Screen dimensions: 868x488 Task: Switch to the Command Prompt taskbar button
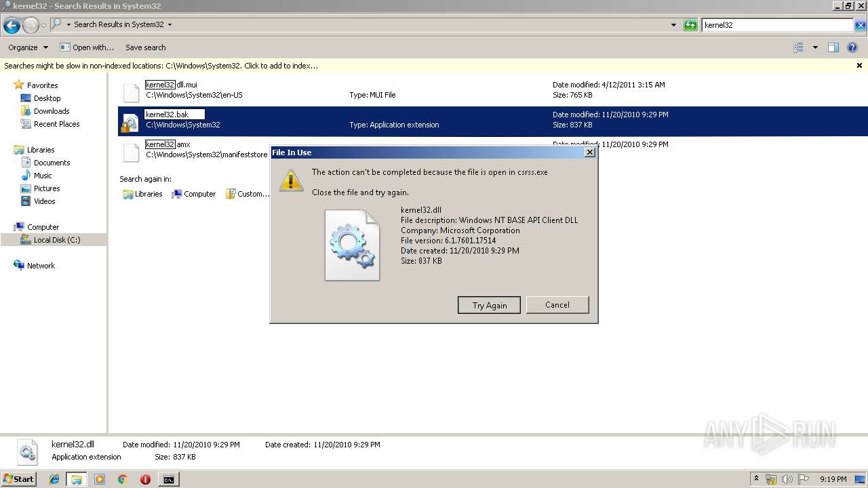(168, 479)
